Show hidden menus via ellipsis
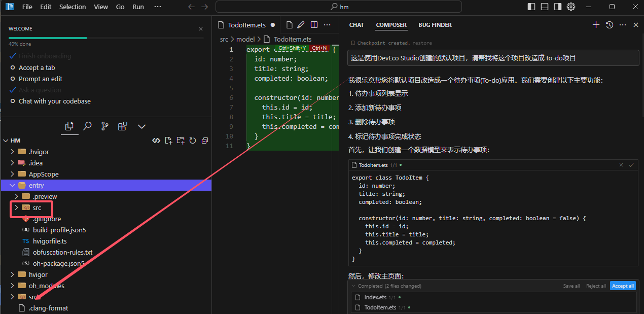The image size is (644, 314). (158, 7)
